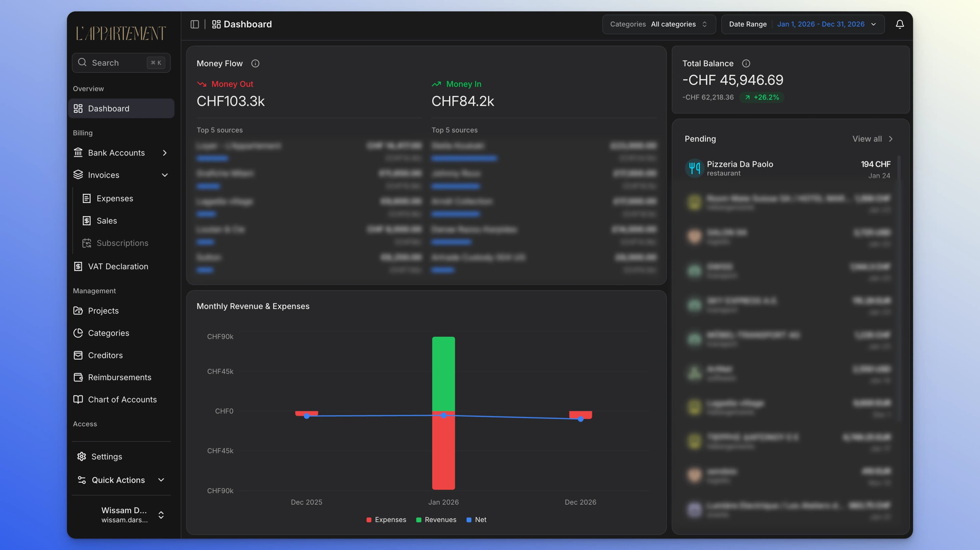
Task: Open Settings from the gear icon
Action: coord(81,456)
